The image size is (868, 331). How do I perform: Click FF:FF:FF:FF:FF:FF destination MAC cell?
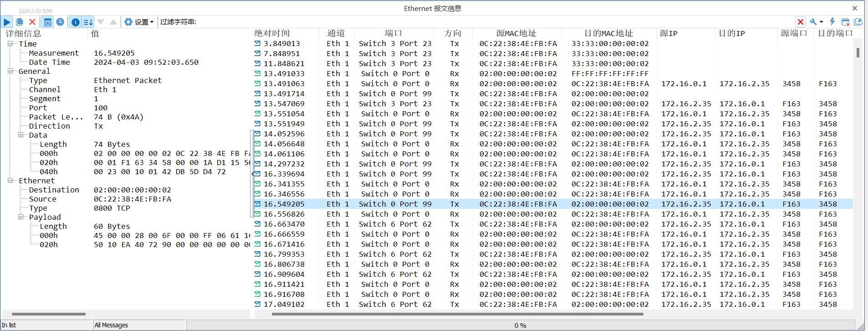pyautogui.click(x=610, y=73)
